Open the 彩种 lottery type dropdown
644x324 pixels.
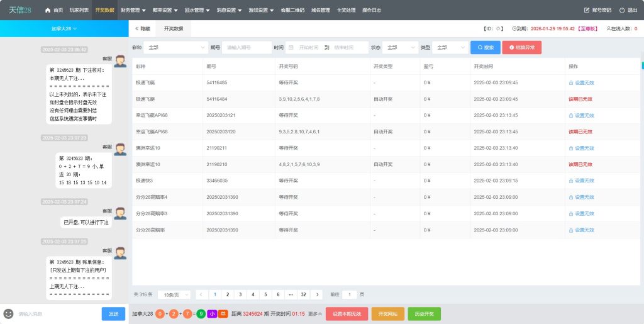[176, 48]
